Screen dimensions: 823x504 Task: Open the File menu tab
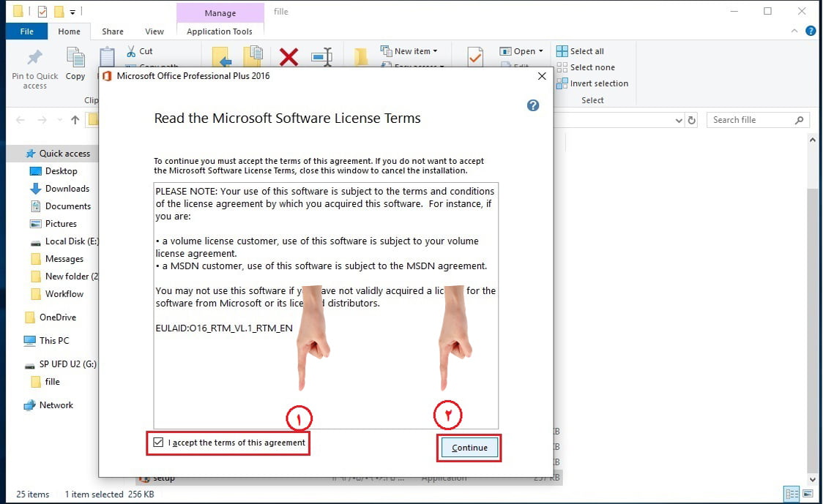pyautogui.click(x=27, y=31)
